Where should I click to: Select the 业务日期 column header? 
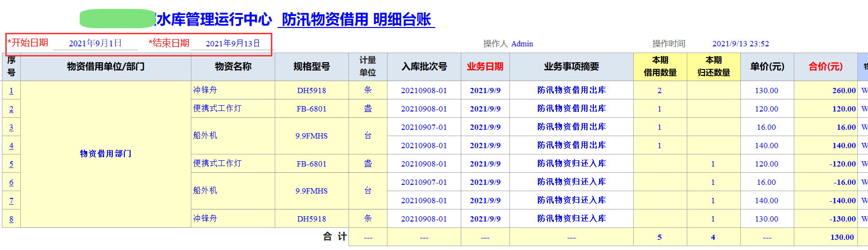485,67
